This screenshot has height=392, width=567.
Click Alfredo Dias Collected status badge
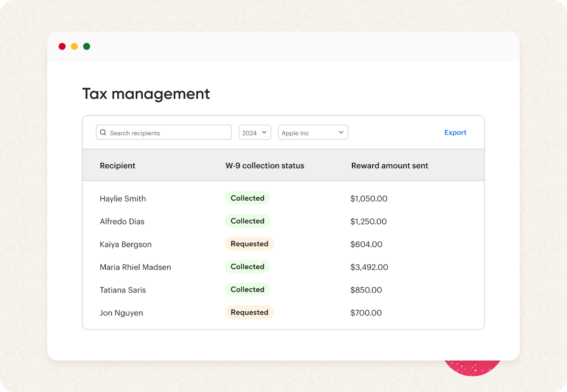pos(247,221)
